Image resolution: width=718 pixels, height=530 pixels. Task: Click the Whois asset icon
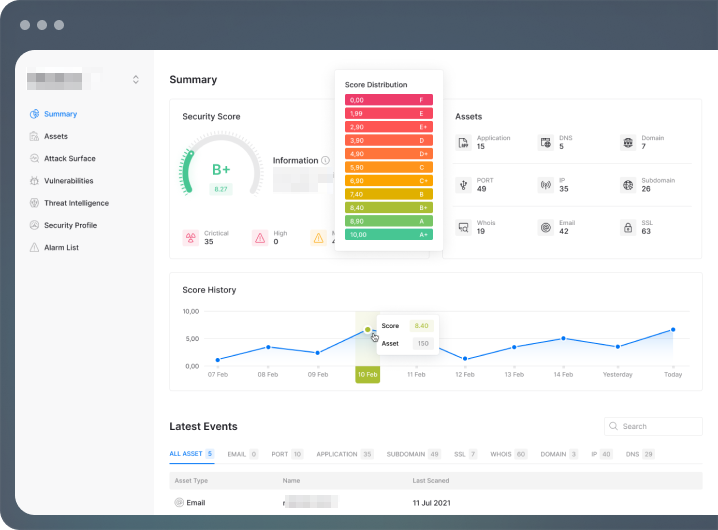(463, 227)
